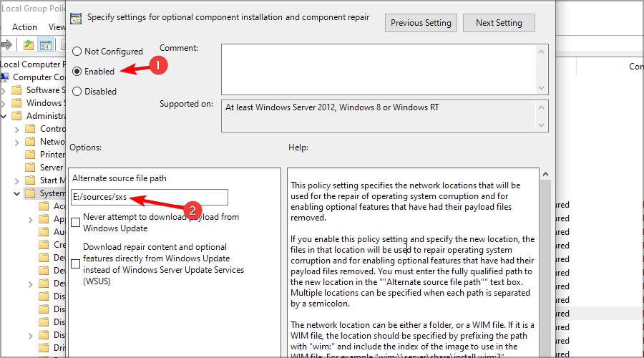The width and height of the screenshot is (644, 358).
Task: Click the 'Help:' label
Action: pos(298,147)
